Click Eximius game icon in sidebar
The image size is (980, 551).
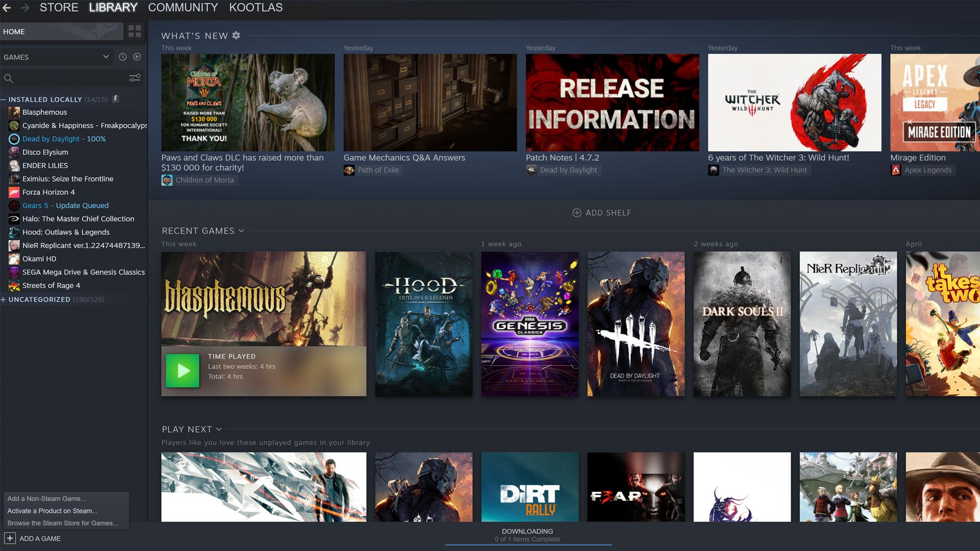[14, 179]
